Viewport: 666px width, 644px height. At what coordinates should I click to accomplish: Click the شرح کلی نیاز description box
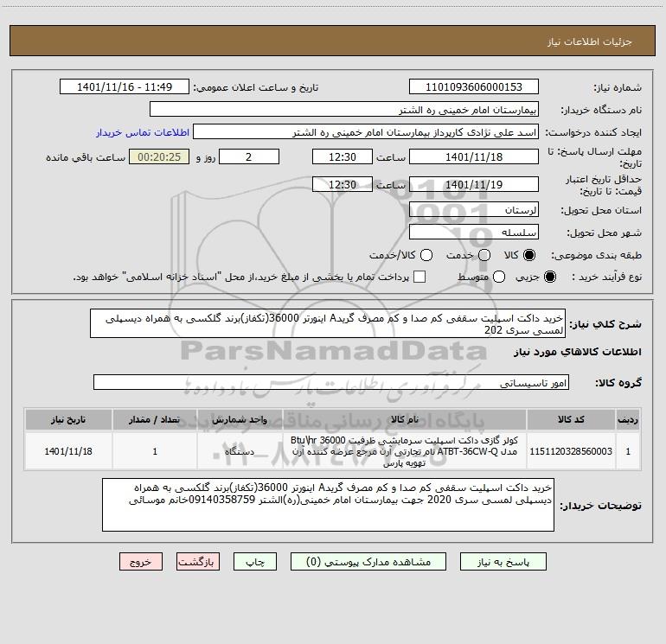(328, 323)
